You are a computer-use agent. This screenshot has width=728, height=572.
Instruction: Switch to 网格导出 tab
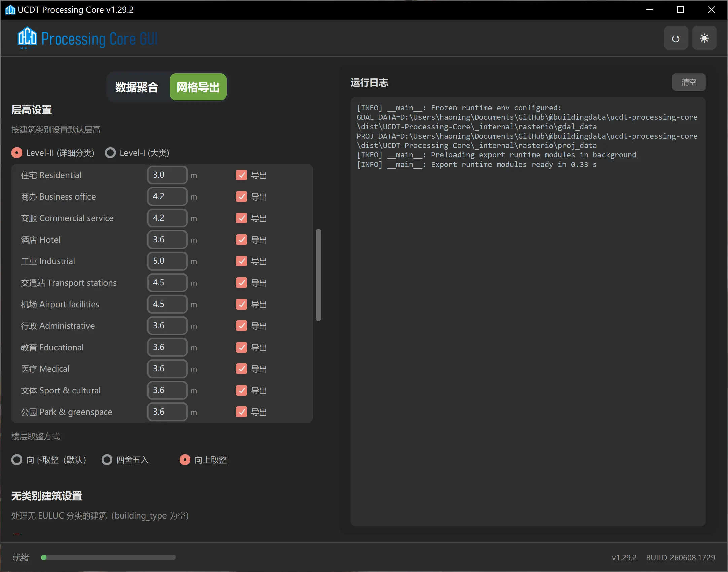[x=198, y=87]
